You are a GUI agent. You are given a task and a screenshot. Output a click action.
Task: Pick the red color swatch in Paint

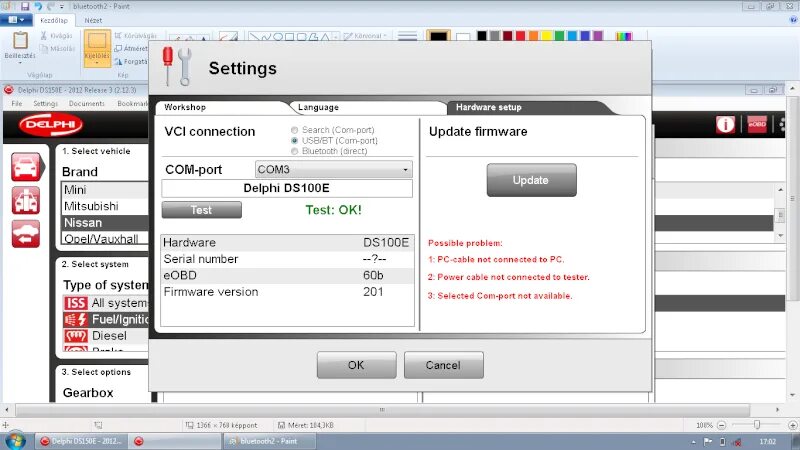520,36
